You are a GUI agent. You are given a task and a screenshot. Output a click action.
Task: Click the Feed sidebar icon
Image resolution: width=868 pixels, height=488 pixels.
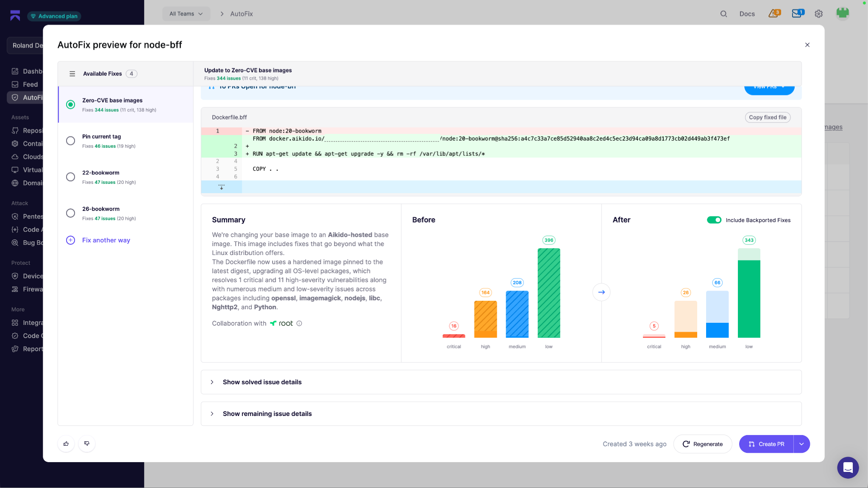(x=15, y=84)
